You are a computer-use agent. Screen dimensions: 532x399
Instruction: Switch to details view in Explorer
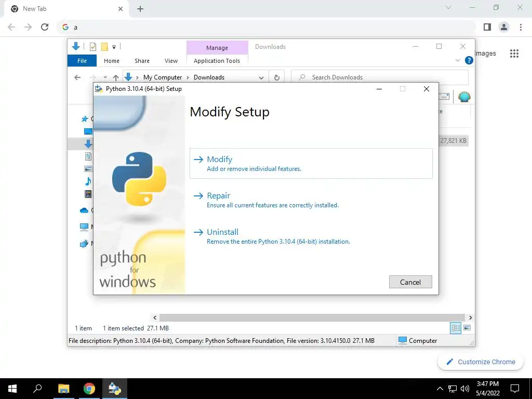coord(456,328)
